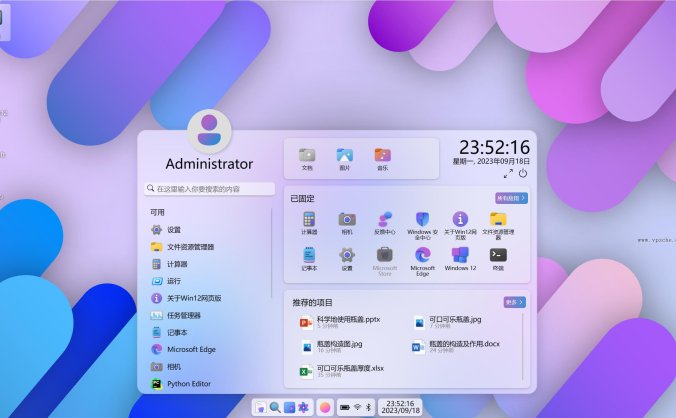Click the Start button on the taskbar

point(260,407)
